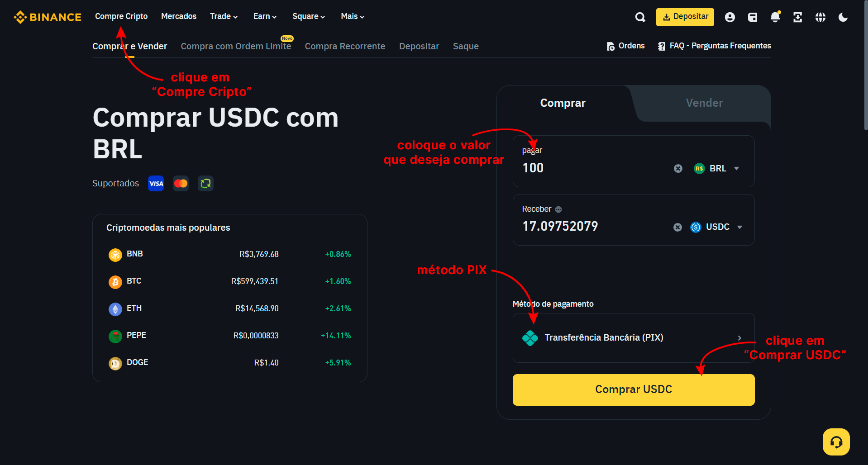Open the Earn menu dropdown
This screenshot has height=465, width=868.
[265, 16]
